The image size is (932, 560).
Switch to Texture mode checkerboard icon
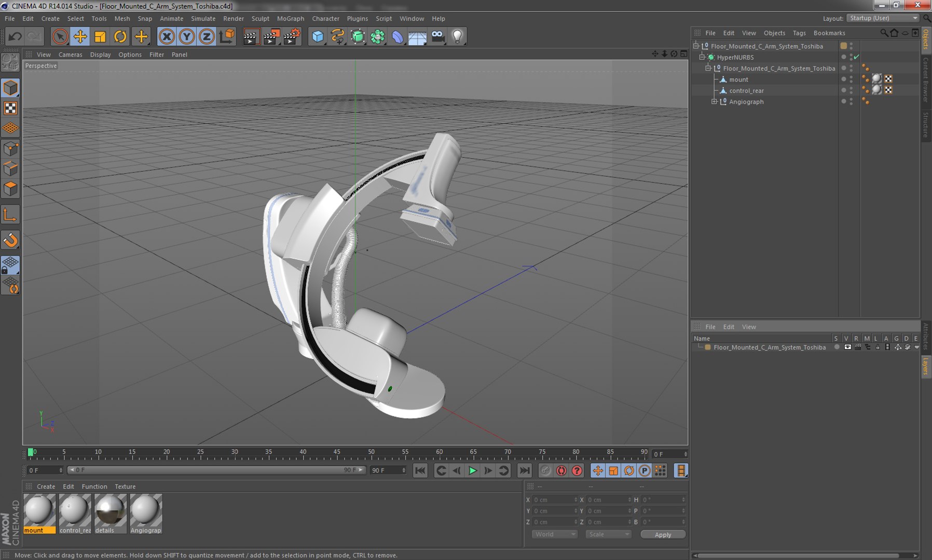pos(10,108)
